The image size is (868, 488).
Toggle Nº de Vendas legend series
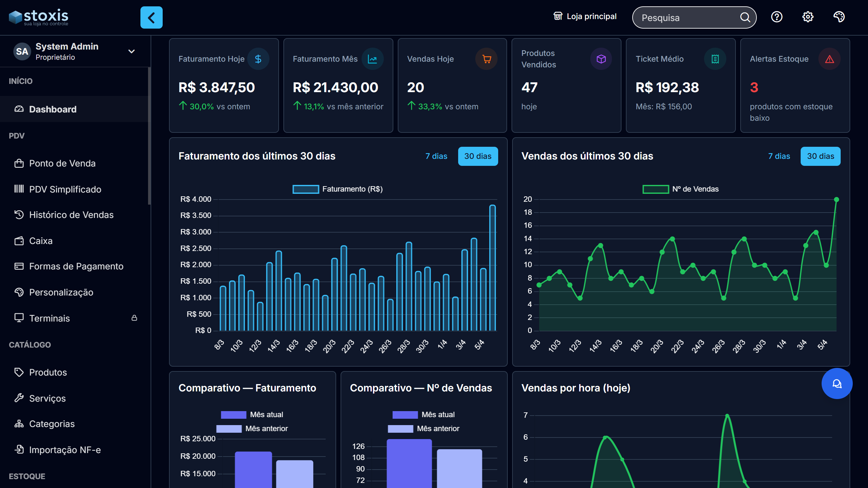(681, 189)
